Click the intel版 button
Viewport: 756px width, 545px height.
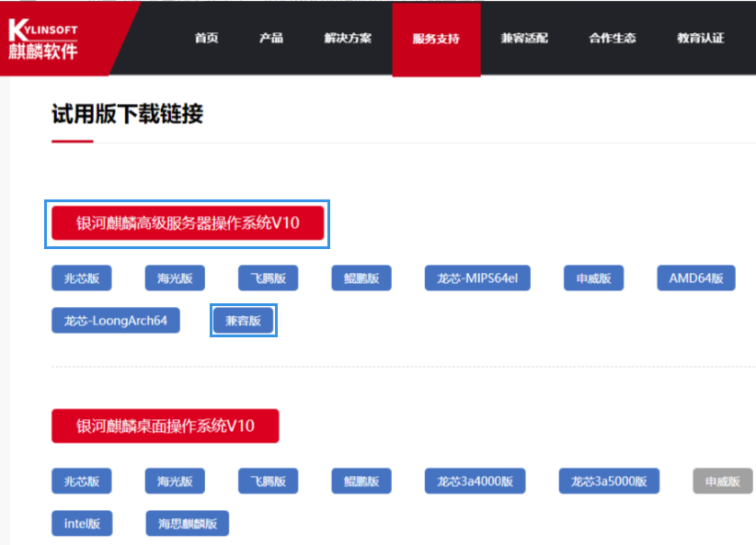pos(82,523)
